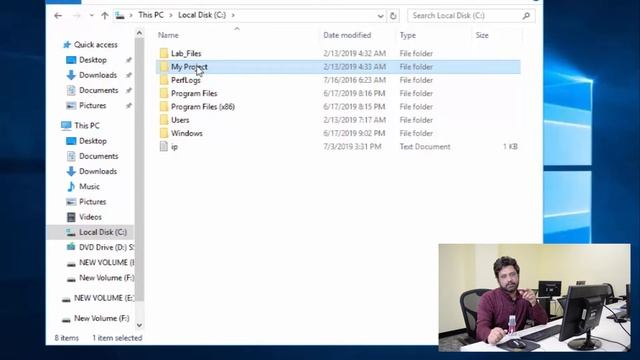Click Text Document type of ip file
640x360 pixels.
click(x=425, y=147)
